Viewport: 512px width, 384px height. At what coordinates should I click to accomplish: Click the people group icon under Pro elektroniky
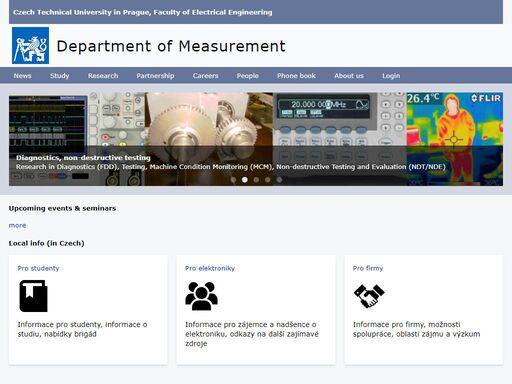pyautogui.click(x=201, y=296)
